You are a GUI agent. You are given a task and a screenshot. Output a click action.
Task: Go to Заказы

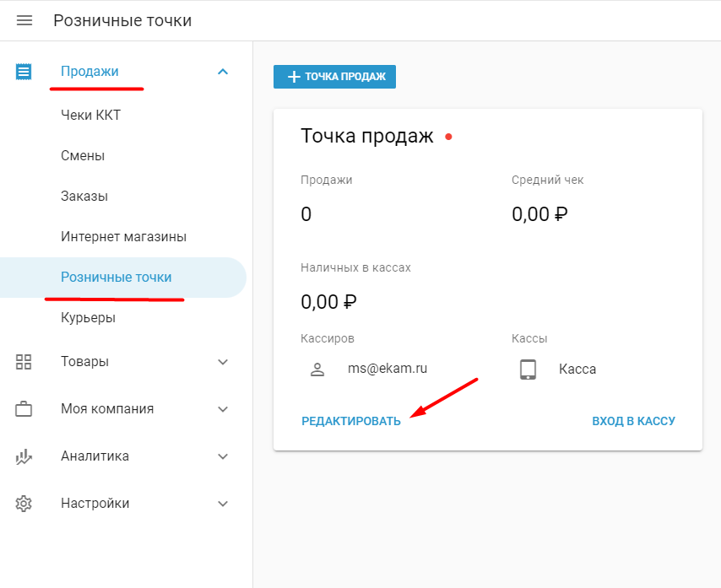[x=84, y=197]
